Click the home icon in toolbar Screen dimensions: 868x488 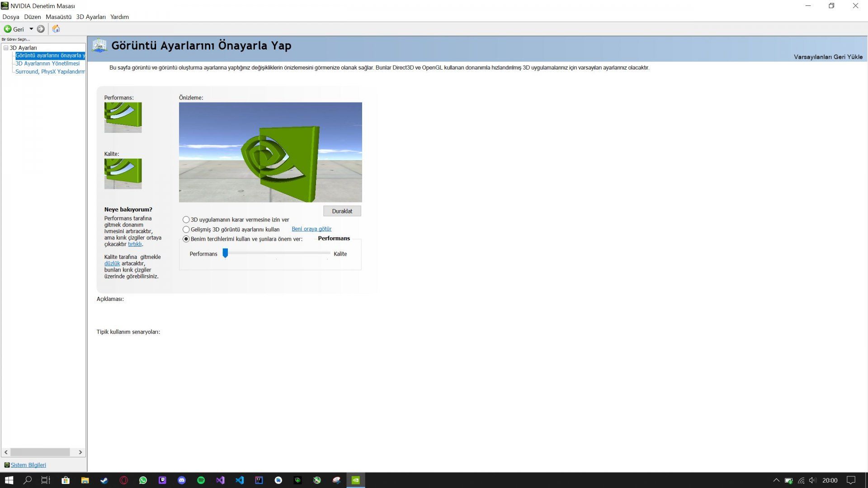[56, 29]
